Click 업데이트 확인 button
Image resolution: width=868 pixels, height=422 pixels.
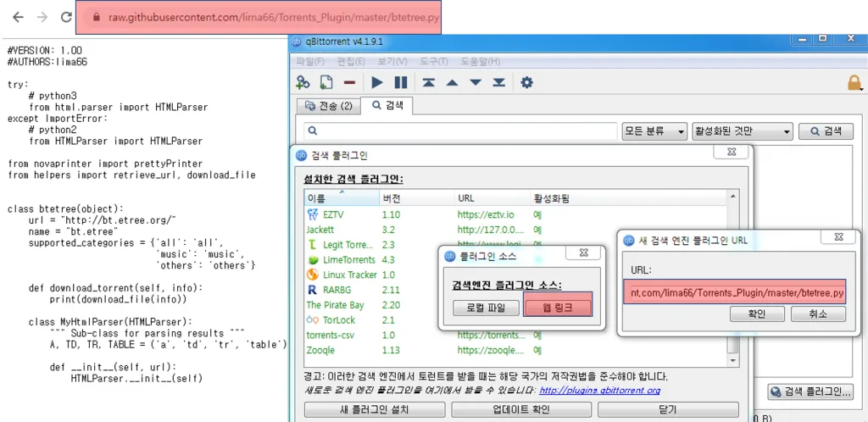coord(521,410)
